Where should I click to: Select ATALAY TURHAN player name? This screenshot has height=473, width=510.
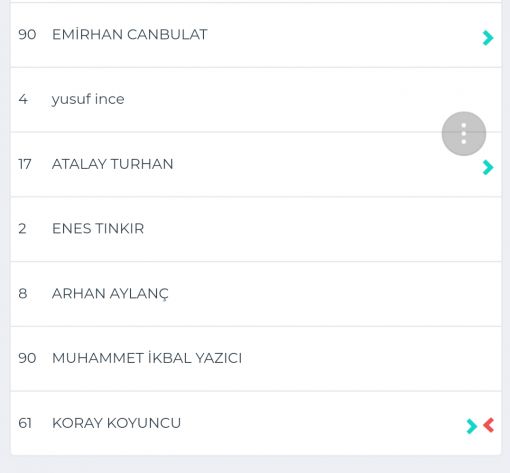tap(113, 164)
